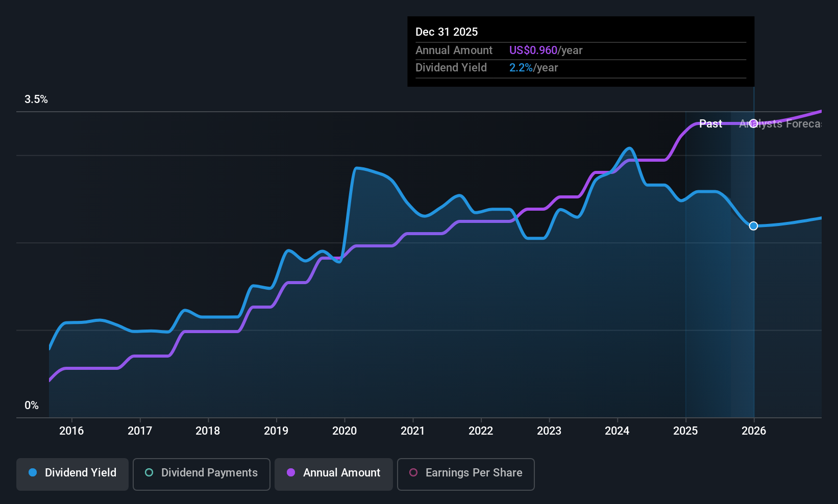
Task: Click the 'Analysts Forecast' region label
Action: [780, 124]
